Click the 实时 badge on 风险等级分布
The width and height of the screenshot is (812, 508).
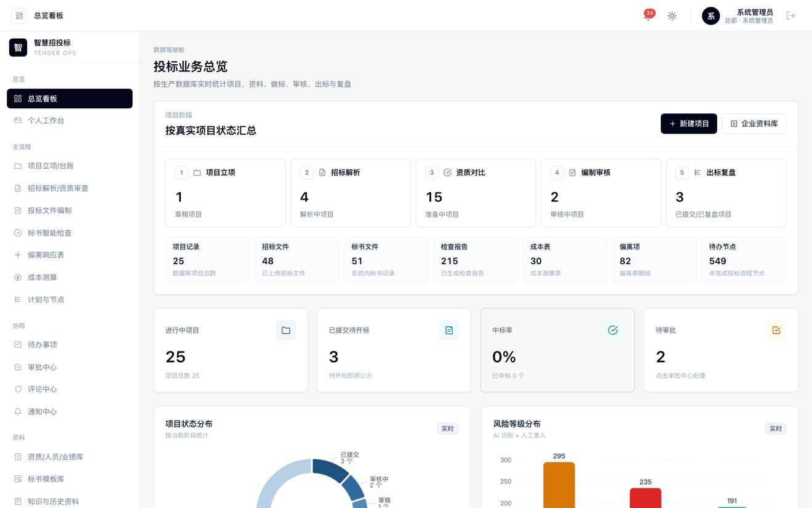tap(776, 429)
